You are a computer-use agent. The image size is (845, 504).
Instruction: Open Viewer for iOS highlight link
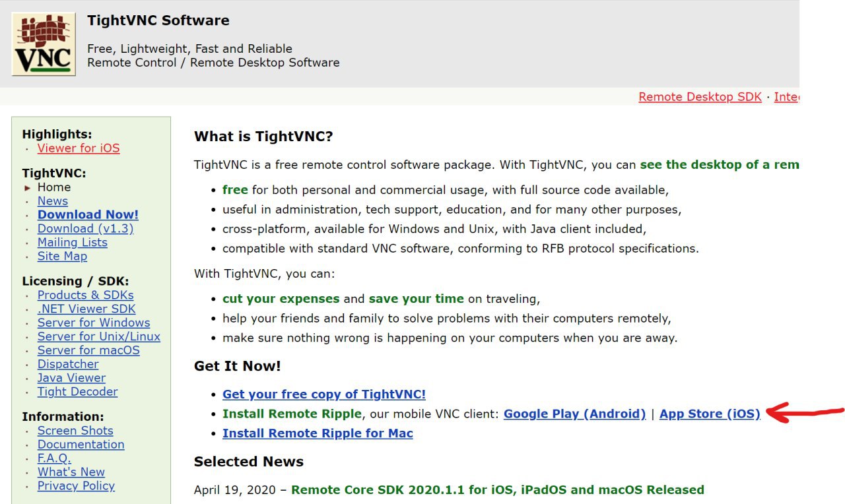click(x=79, y=148)
